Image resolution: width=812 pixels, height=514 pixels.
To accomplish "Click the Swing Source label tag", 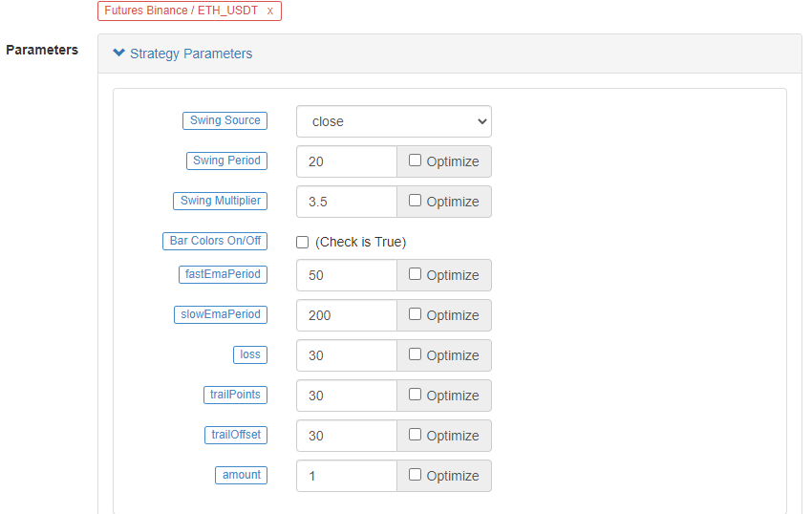I will pyautogui.click(x=224, y=120).
